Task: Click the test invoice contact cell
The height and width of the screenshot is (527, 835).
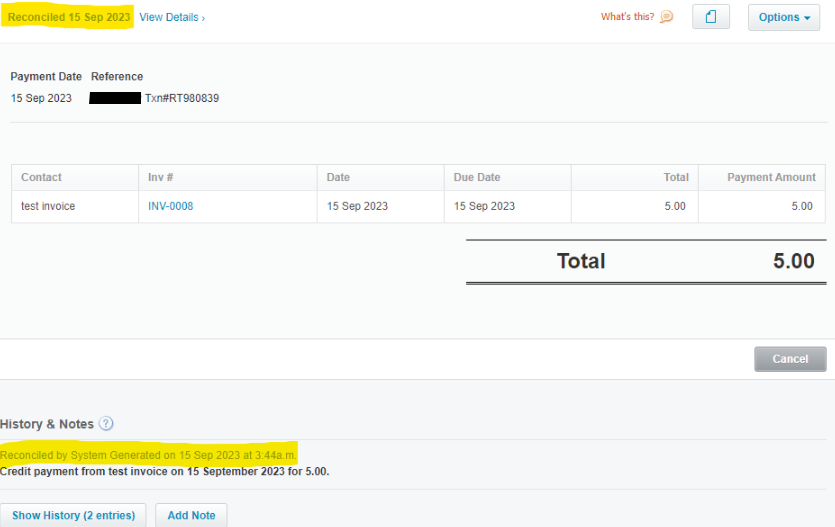Action: [x=48, y=206]
